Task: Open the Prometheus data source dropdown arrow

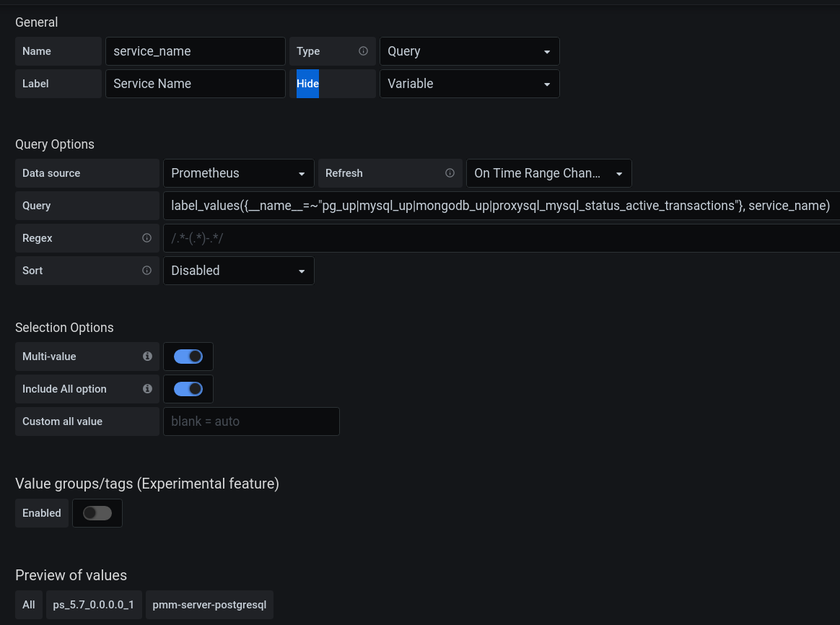Action: point(302,173)
